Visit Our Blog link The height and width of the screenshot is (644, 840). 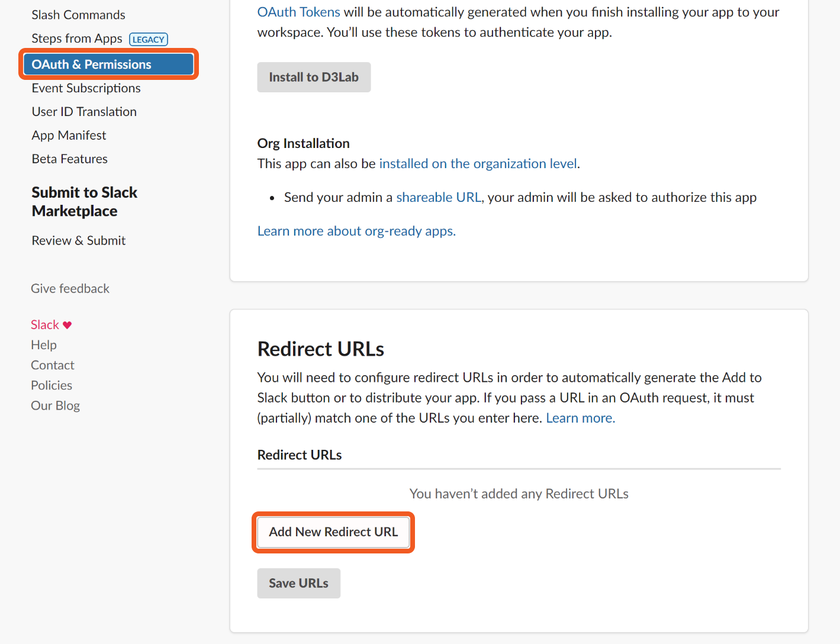[55, 405]
